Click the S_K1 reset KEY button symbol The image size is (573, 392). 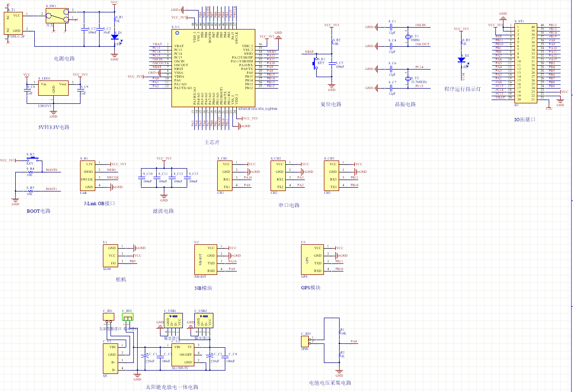coord(315,64)
